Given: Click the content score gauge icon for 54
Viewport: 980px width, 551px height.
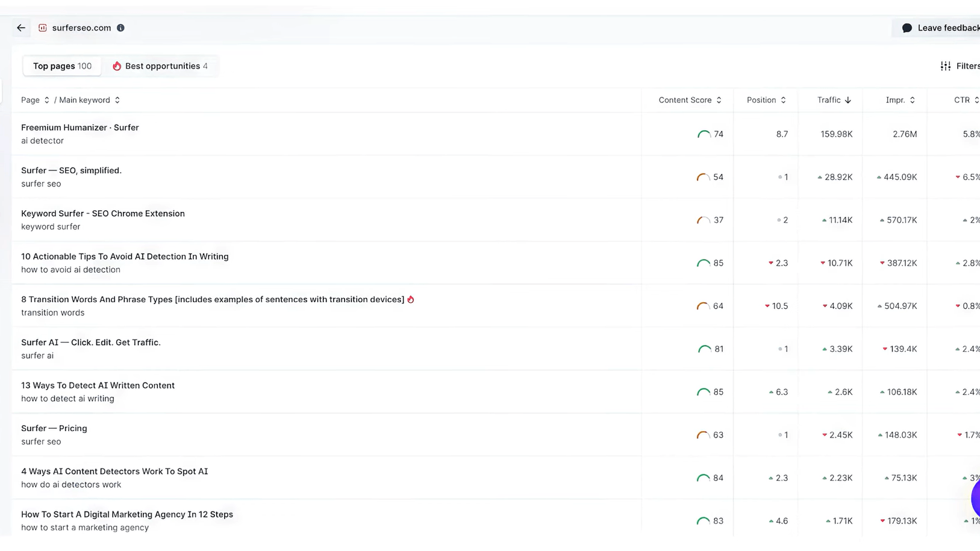Looking at the screenshot, I should pos(703,177).
